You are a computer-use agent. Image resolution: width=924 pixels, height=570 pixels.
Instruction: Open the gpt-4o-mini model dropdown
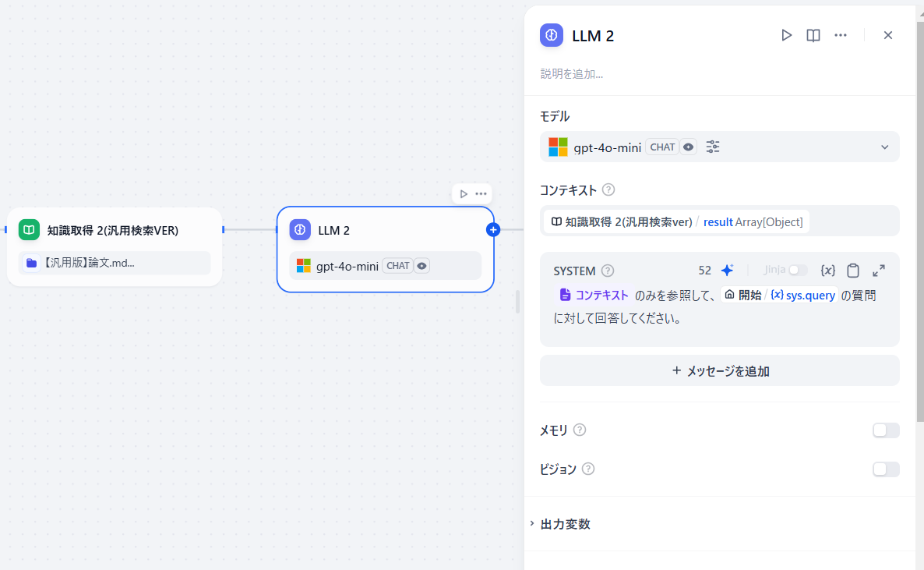(720, 147)
